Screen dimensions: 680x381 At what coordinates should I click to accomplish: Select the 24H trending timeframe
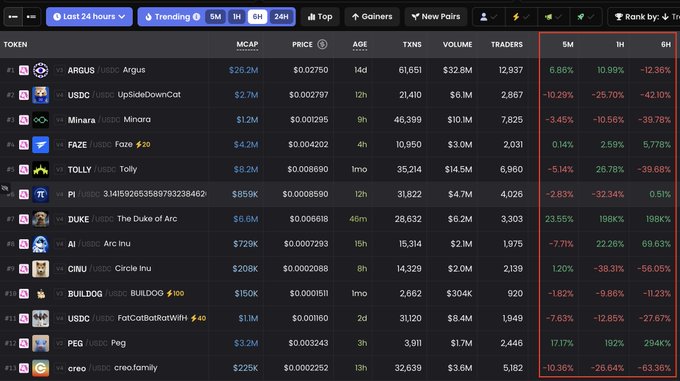(x=281, y=17)
